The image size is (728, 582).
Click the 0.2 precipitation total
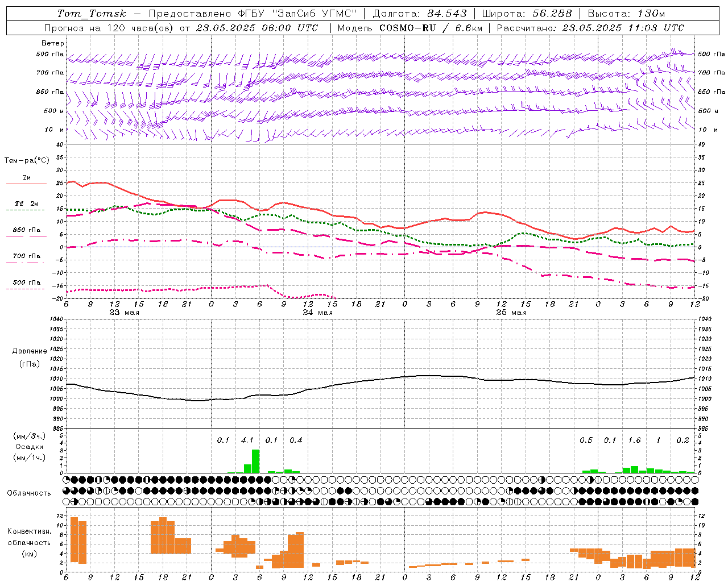[682, 440]
